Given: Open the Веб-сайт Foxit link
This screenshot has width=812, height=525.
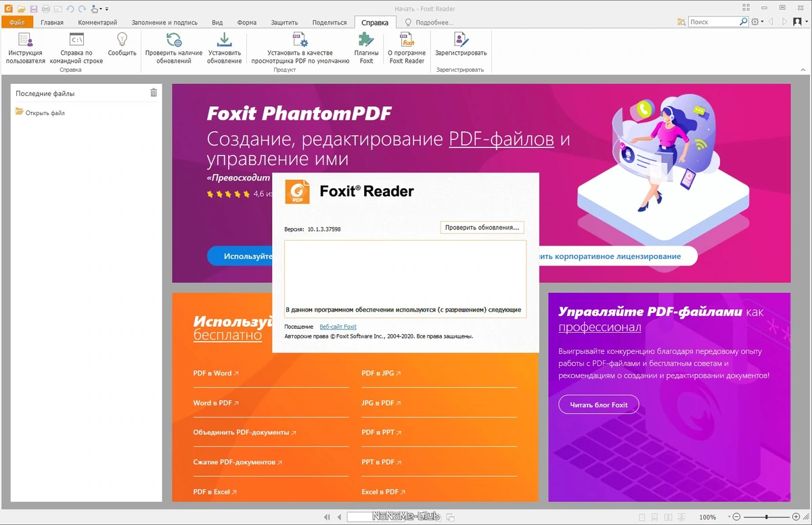Looking at the screenshot, I should point(338,327).
